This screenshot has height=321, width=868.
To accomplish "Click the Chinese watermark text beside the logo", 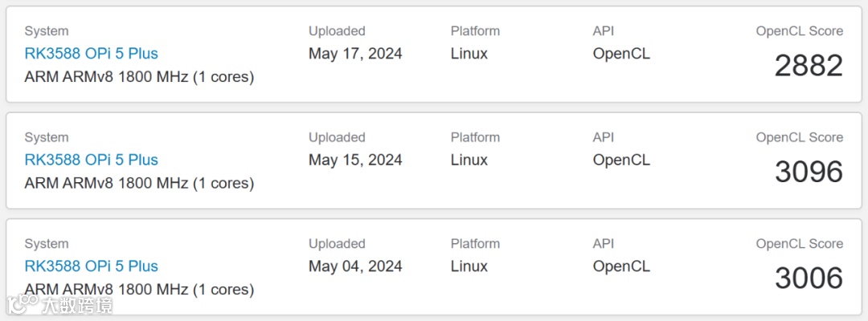I will click(x=77, y=305).
